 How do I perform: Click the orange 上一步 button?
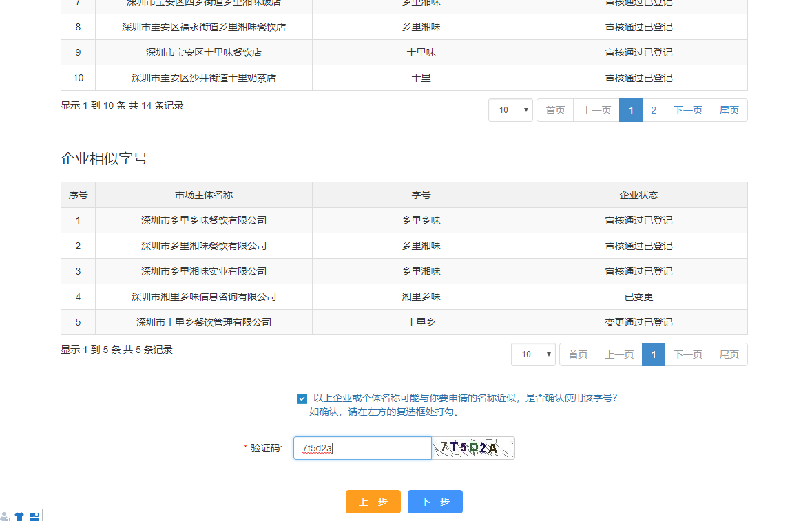(x=373, y=502)
